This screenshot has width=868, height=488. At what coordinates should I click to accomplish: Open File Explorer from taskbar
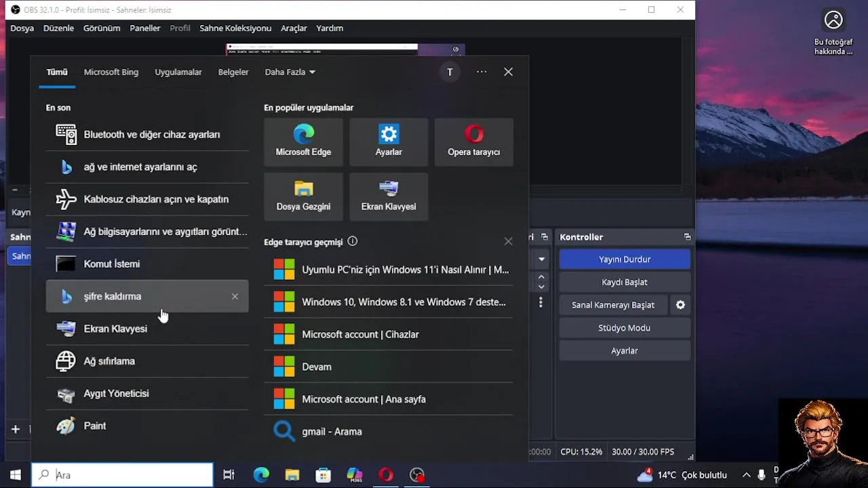coord(292,475)
